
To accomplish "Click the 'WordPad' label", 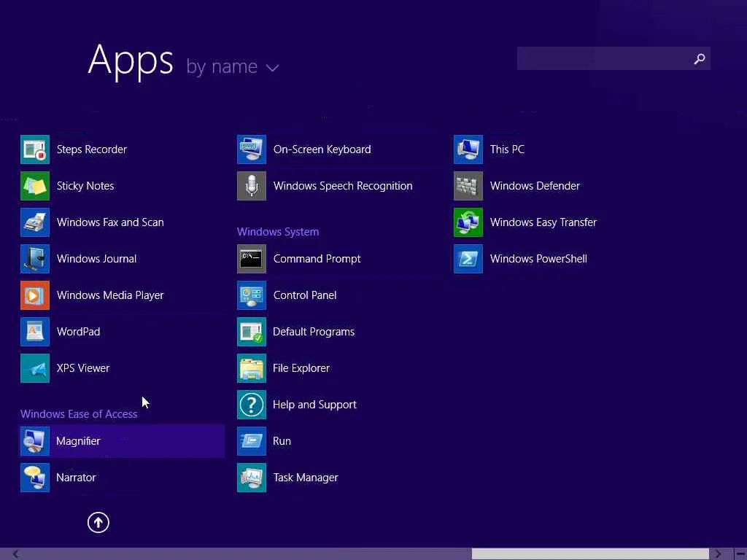I will [x=78, y=332].
